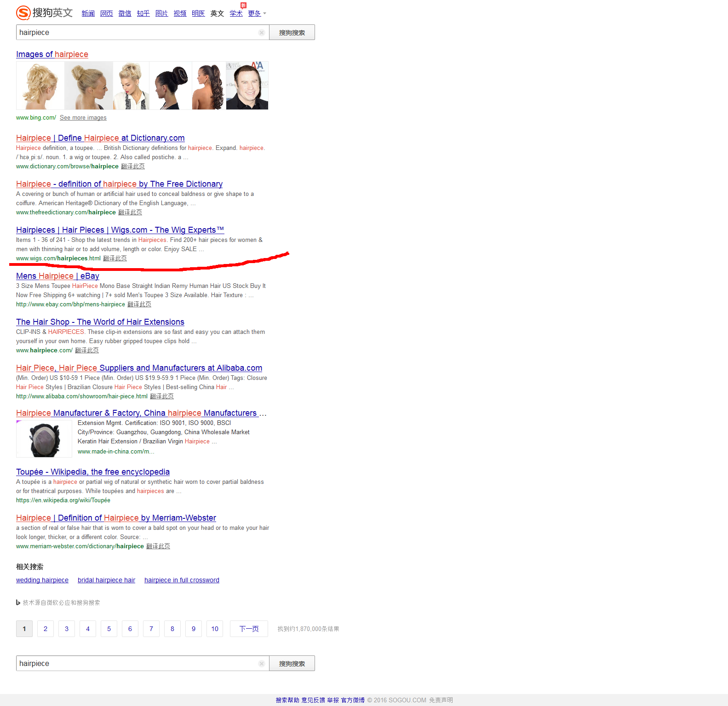Image resolution: width=728 pixels, height=706 pixels.
Task: Open the 明医 tab
Action: (x=198, y=13)
